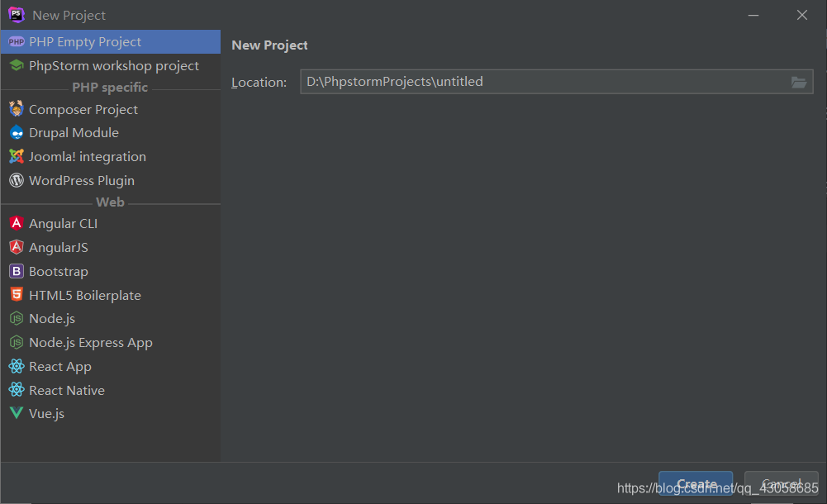Viewport: 827px width, 504px height.
Task: Choose Bootstrap template
Action: (x=110, y=271)
